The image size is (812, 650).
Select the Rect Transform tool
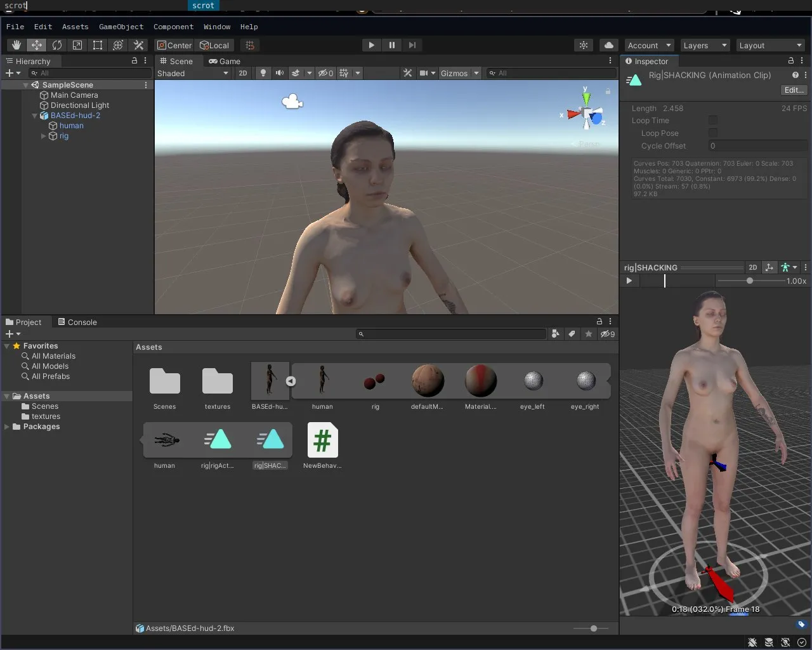(98, 45)
